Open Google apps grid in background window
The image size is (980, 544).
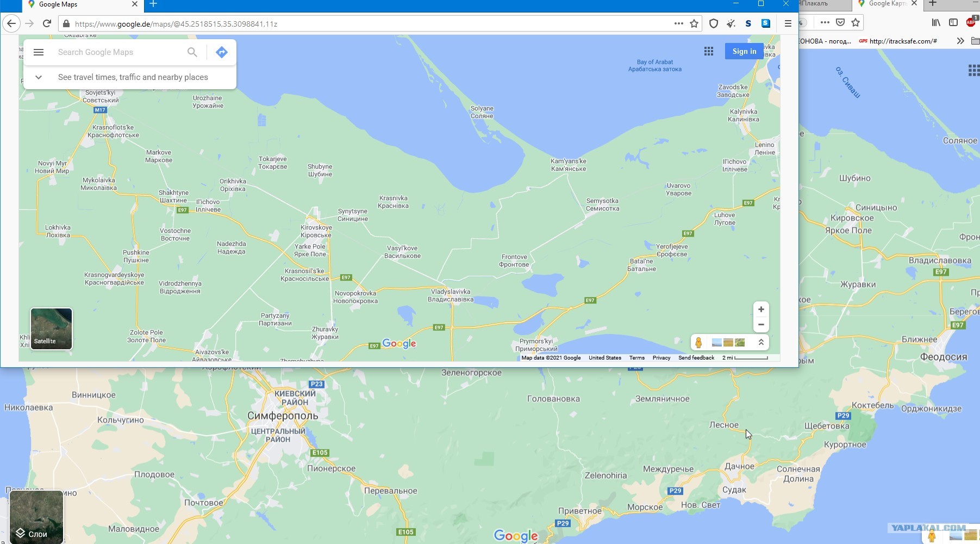[974, 70]
